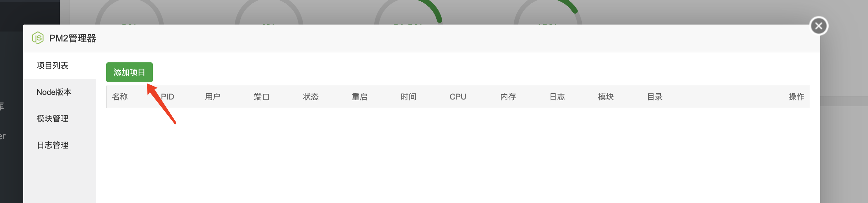The image size is (868, 203).
Task: Click the 重启 column header
Action: 360,97
